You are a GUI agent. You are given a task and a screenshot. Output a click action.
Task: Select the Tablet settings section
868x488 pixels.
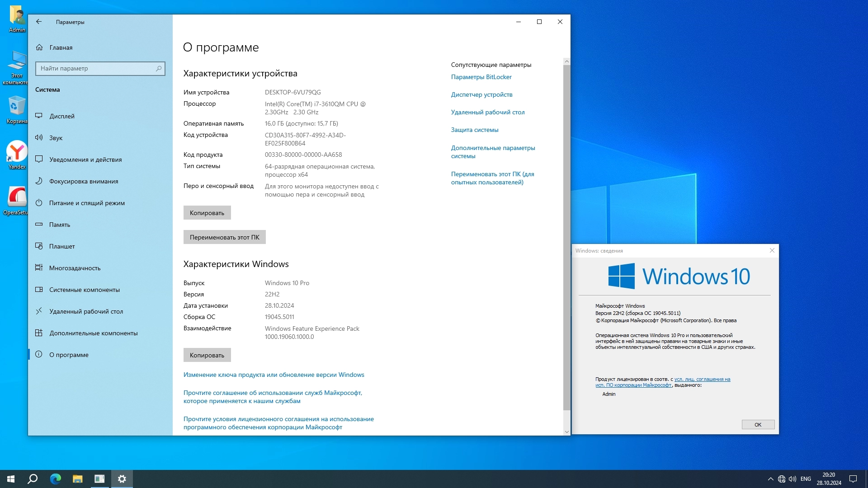pyautogui.click(x=62, y=246)
